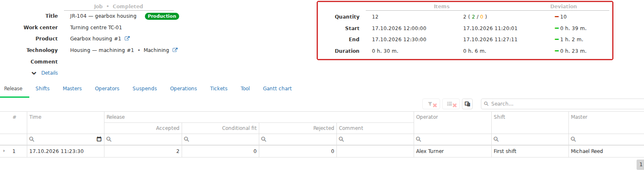Click the Details link
Image resolution: width=644 pixels, height=174 pixels.
[x=50, y=73]
